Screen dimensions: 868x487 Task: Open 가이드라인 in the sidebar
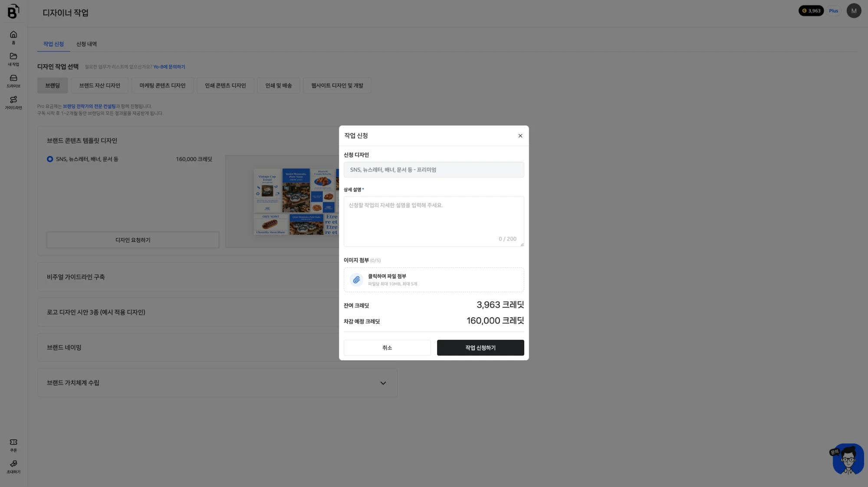(x=13, y=102)
